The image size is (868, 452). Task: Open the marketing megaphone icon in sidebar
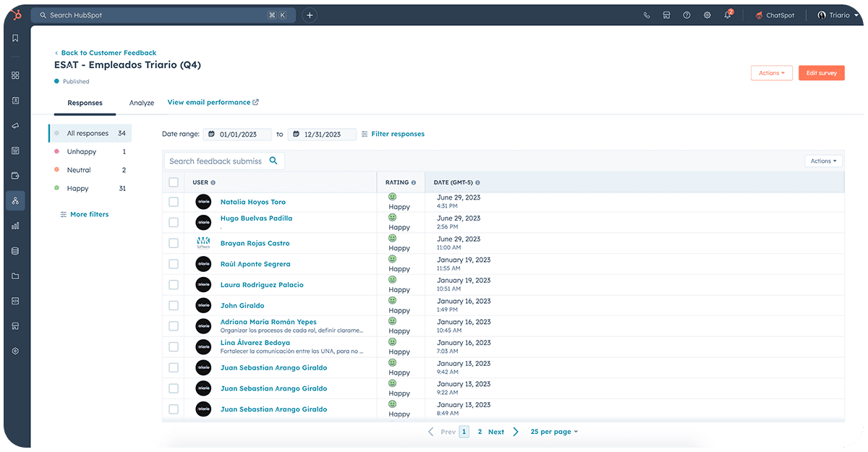coord(16,125)
